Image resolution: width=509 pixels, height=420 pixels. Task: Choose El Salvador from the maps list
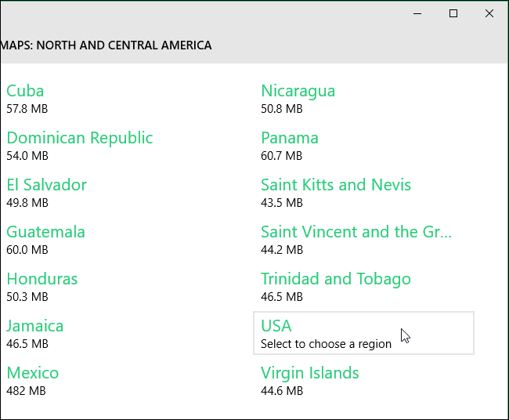(47, 185)
